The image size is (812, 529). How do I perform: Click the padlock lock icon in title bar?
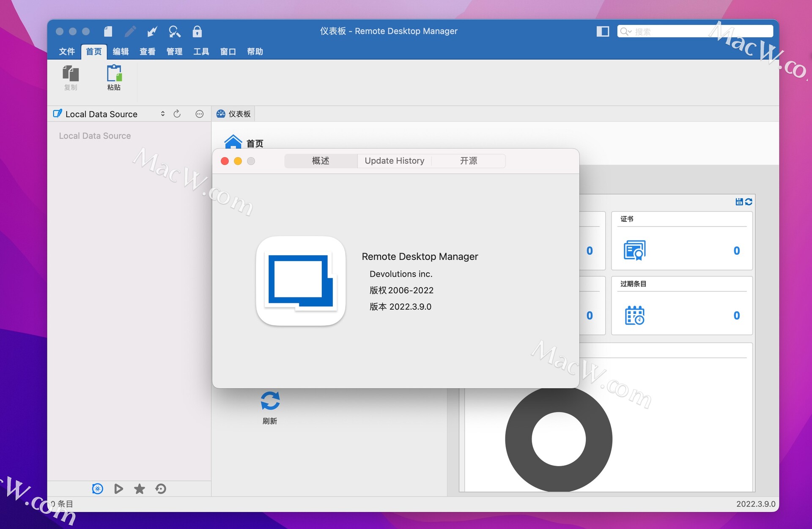point(197,31)
